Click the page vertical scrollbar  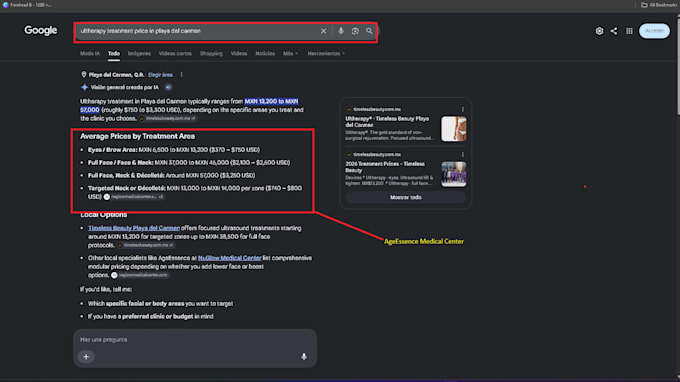pos(677,65)
